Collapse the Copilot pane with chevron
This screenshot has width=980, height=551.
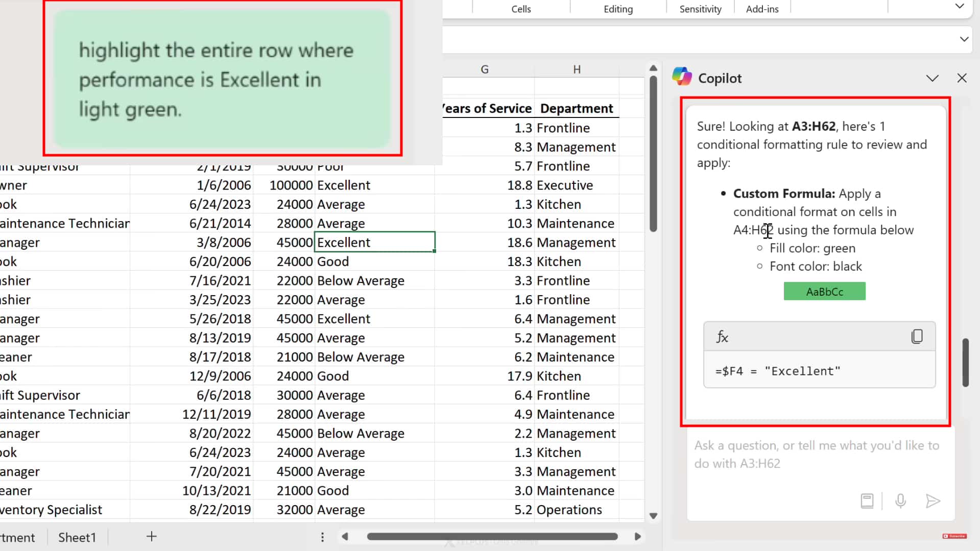point(932,78)
